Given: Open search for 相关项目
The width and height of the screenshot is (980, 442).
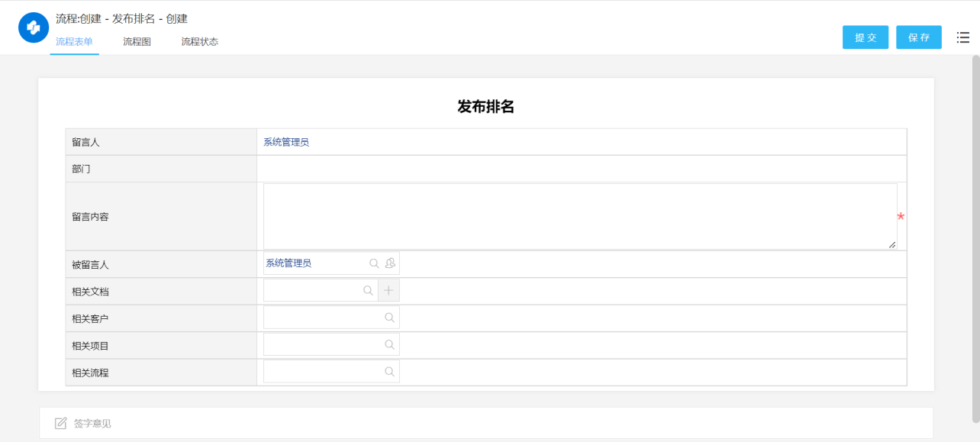Looking at the screenshot, I should [x=392, y=344].
